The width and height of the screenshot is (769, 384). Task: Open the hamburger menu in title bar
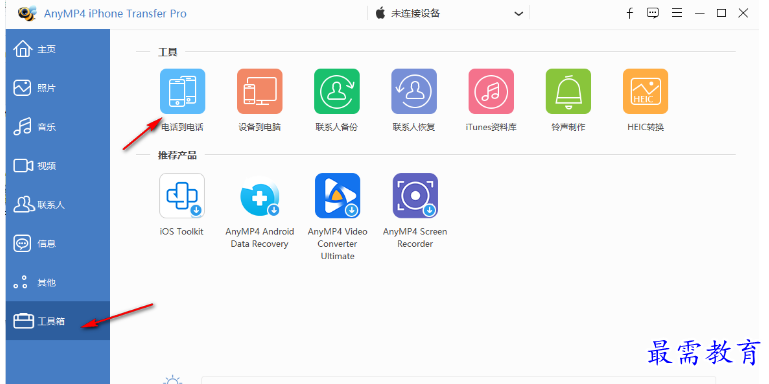click(x=677, y=13)
